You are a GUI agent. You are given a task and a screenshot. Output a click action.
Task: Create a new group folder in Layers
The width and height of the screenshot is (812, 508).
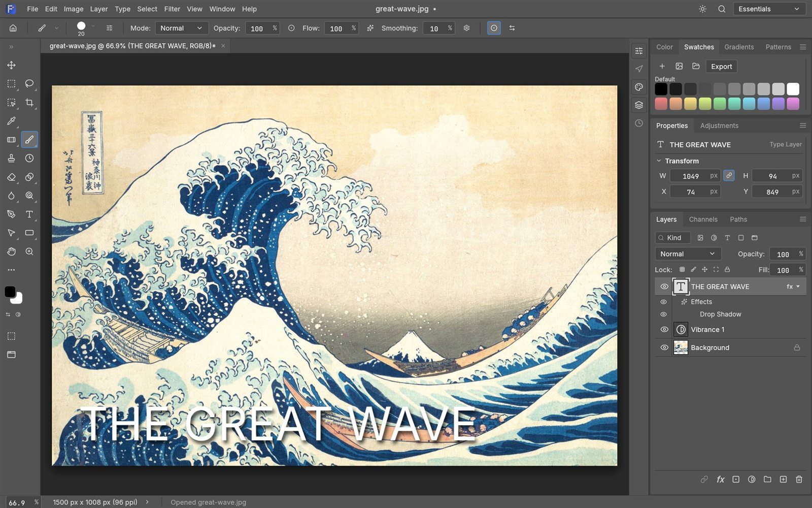pyautogui.click(x=767, y=479)
